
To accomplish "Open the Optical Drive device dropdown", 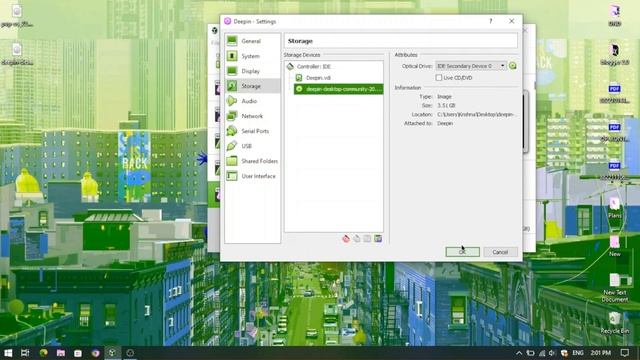I will 471,66.
